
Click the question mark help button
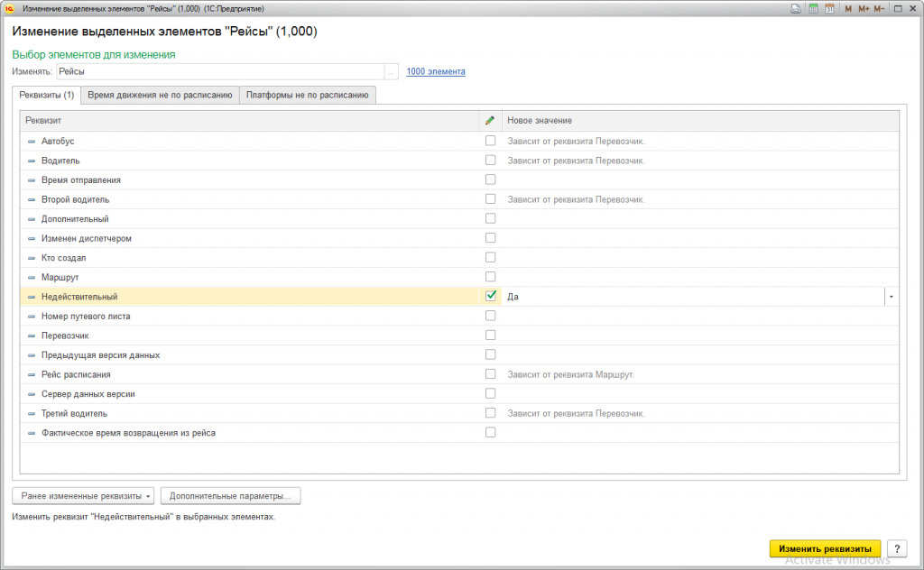896,548
